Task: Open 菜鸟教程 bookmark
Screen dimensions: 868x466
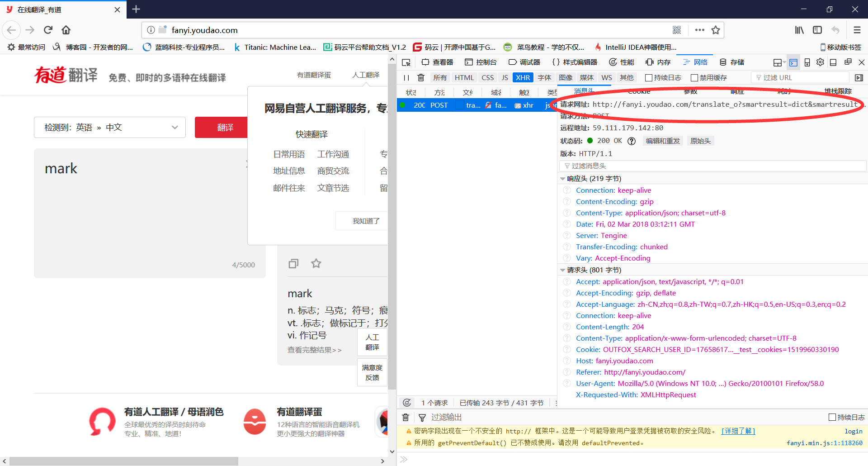Action: (x=544, y=47)
